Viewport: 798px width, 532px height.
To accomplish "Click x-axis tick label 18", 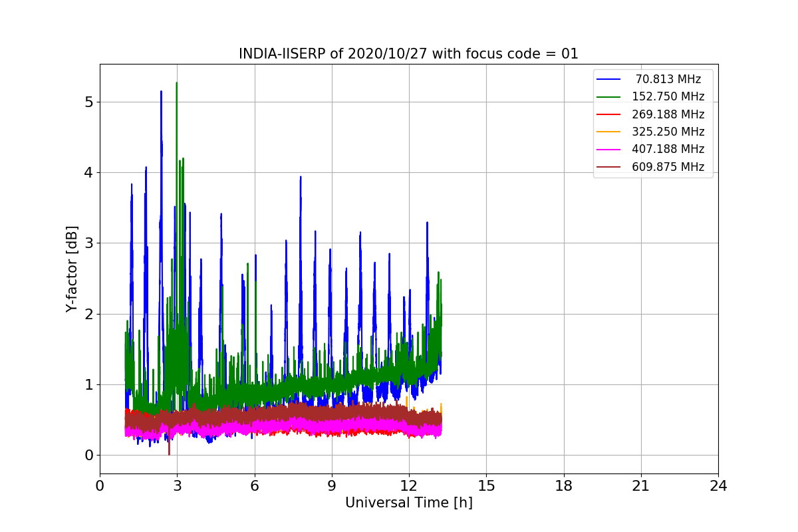I will coord(563,485).
